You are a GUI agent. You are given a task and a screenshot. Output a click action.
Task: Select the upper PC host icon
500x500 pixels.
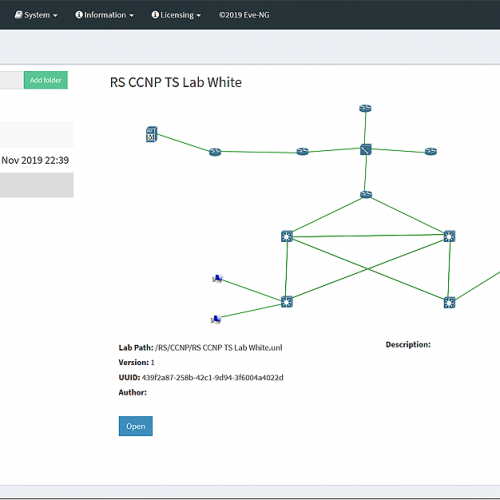coord(217,278)
